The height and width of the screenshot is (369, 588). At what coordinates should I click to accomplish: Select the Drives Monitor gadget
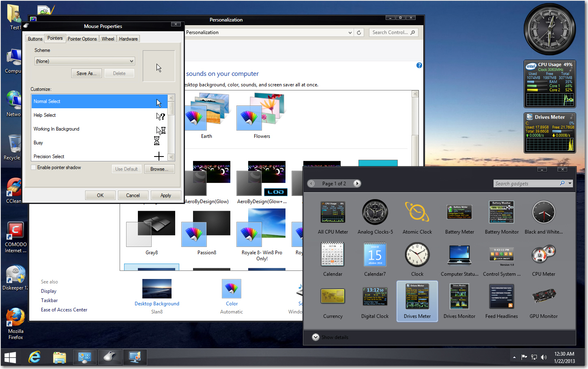pos(459,296)
